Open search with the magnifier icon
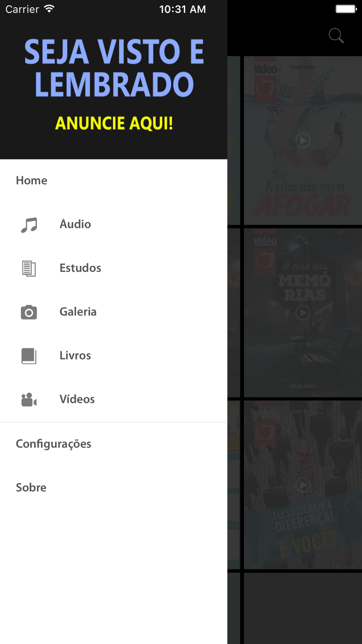This screenshot has height=644, width=362. [336, 35]
